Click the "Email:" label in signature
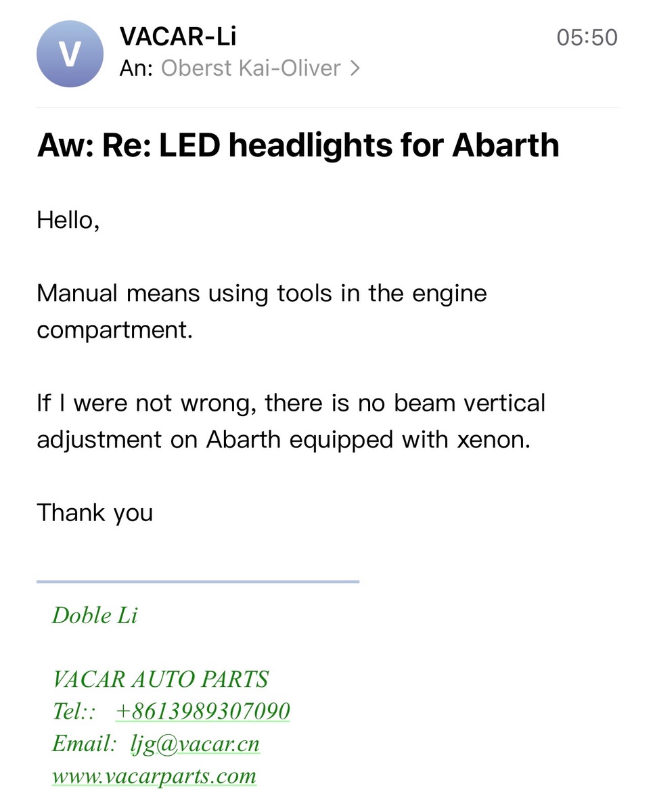 tap(85, 744)
